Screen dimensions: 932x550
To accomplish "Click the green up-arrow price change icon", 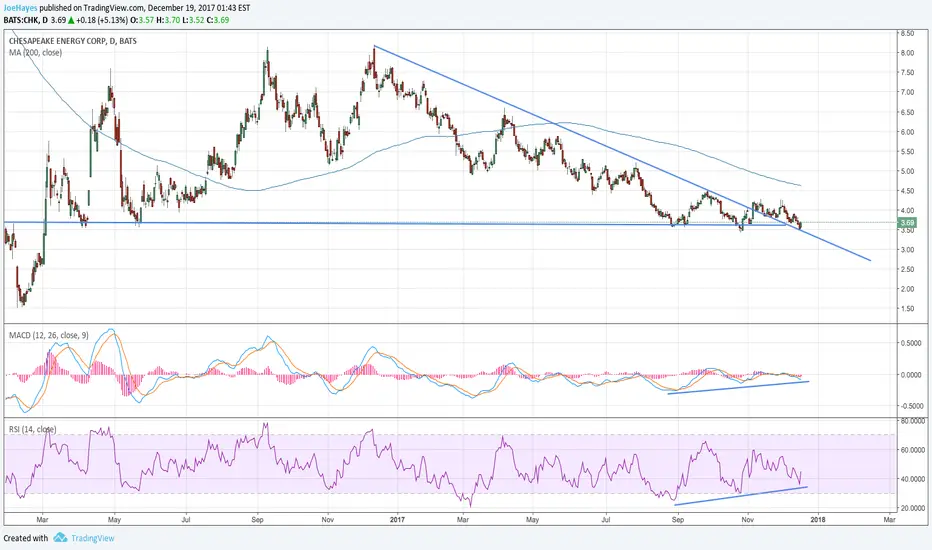I will point(71,20).
